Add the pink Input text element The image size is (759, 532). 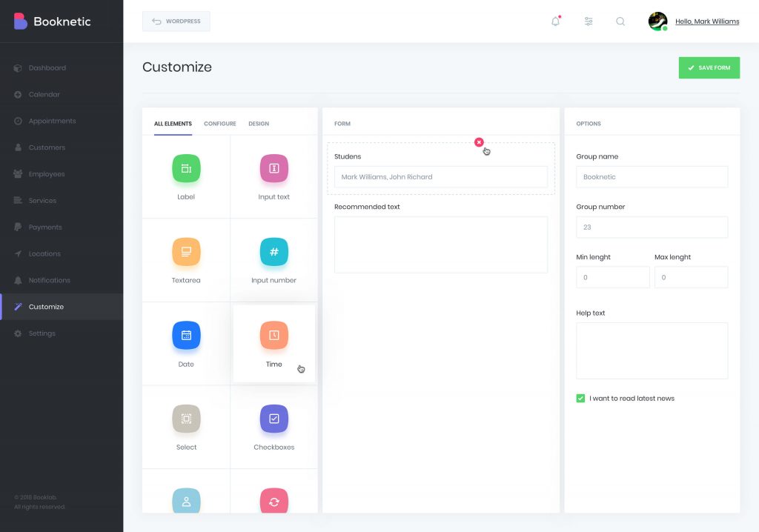(x=274, y=176)
